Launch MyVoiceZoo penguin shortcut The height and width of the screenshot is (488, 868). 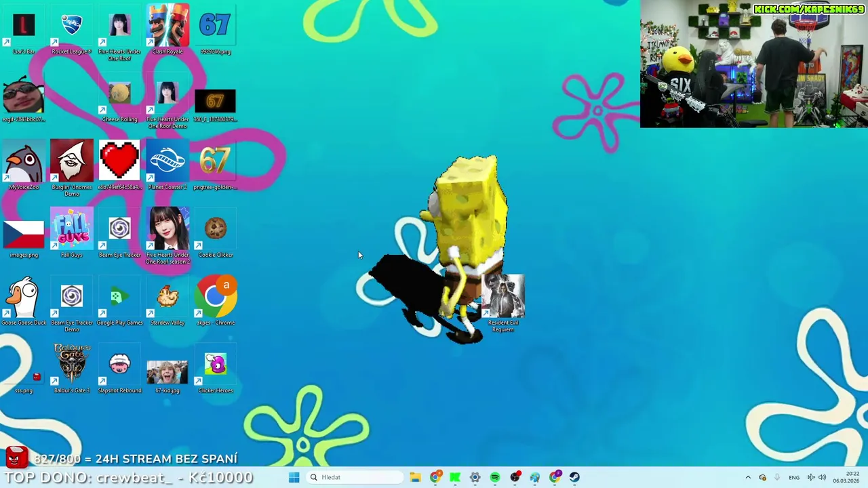[x=24, y=166]
